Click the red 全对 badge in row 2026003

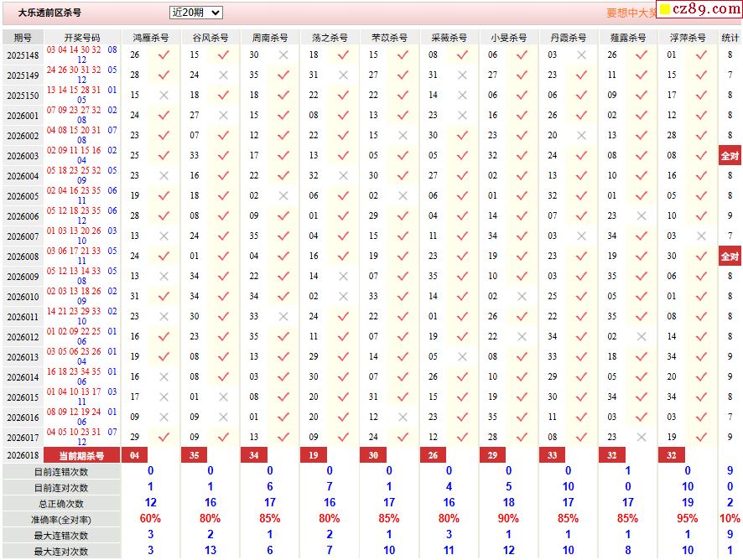pos(730,156)
